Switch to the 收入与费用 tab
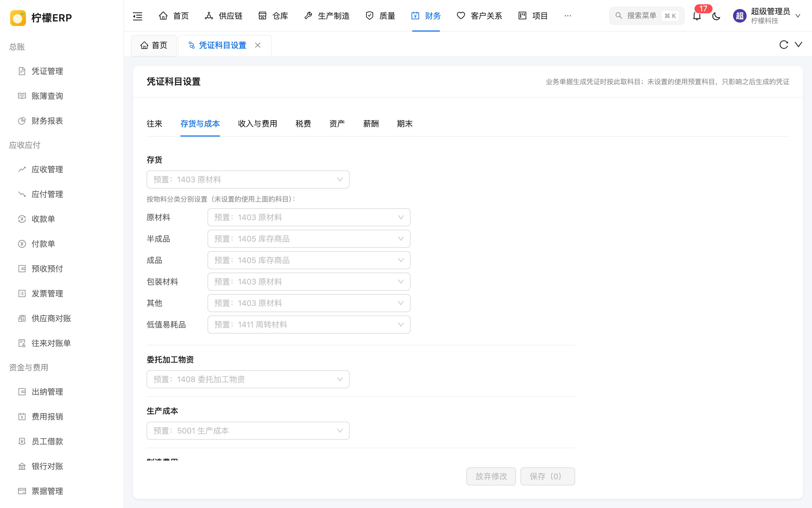 pos(257,124)
